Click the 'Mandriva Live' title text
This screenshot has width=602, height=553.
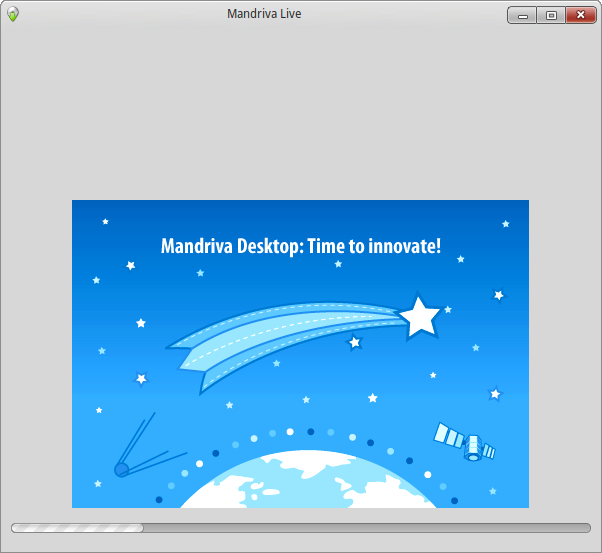(x=264, y=14)
